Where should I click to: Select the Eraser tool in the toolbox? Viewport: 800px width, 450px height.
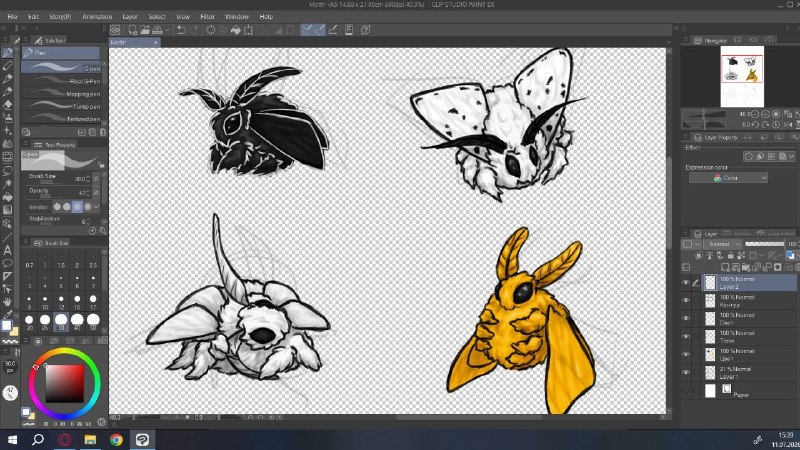8,105
